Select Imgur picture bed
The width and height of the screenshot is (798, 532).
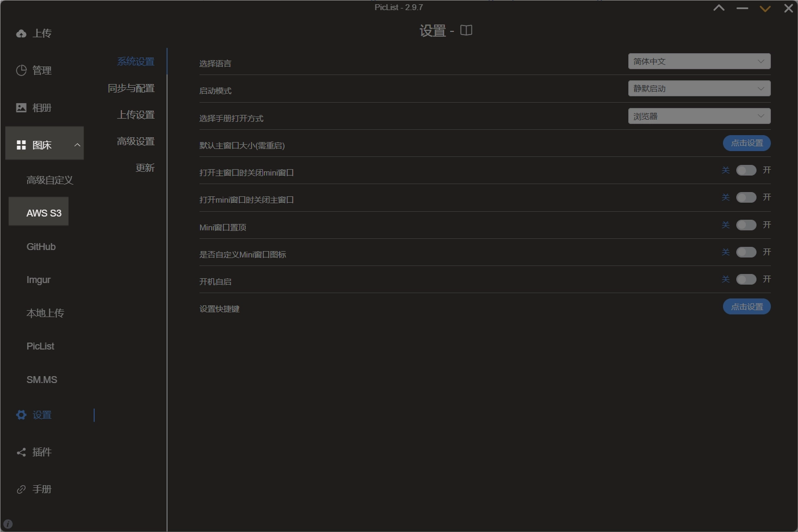(38, 280)
